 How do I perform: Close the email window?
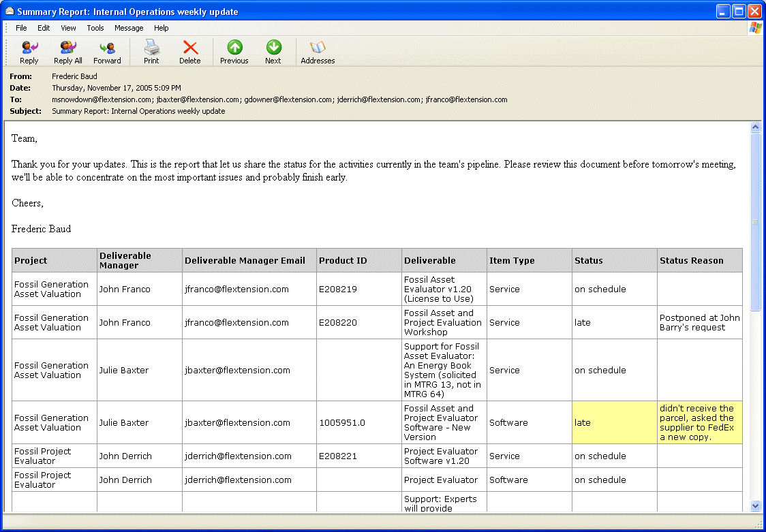tap(755, 11)
